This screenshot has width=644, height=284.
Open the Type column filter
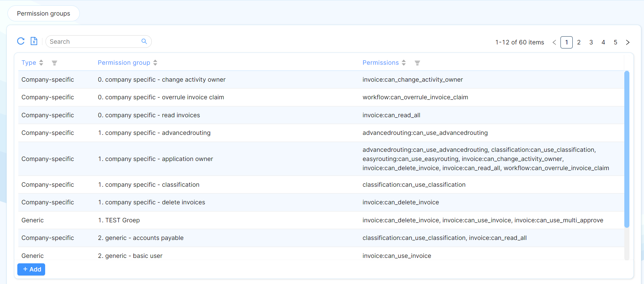[x=54, y=63]
